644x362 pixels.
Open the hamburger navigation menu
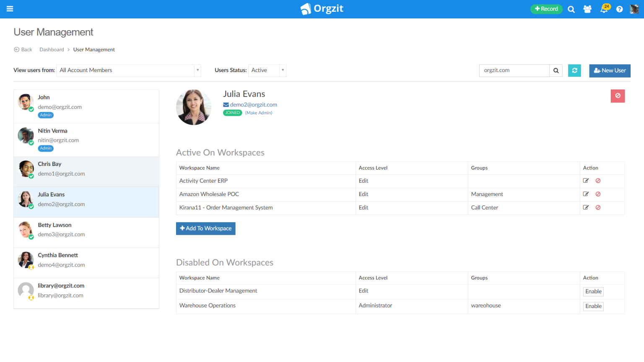coord(10,9)
